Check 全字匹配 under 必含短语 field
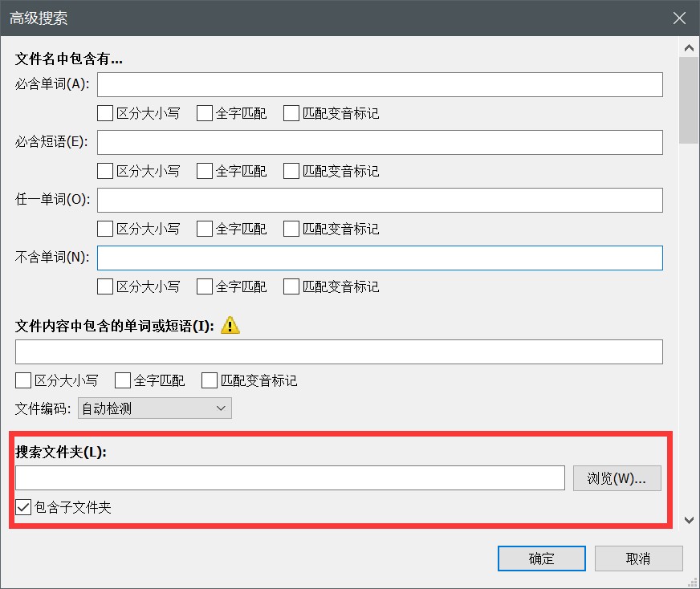700x589 pixels. point(205,171)
